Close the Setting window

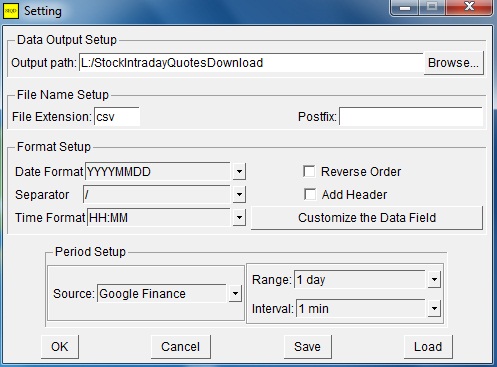[x=469, y=7]
